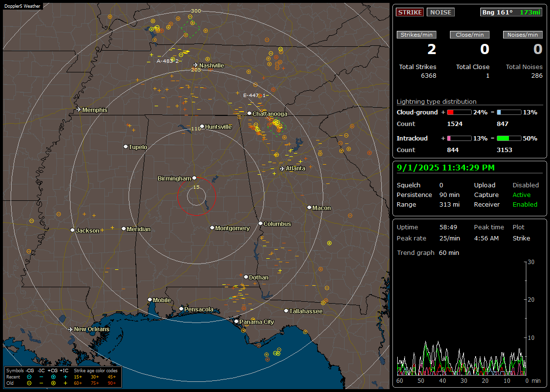Click the Noises/min header button
Screen dimensions: 550x392
522,35
